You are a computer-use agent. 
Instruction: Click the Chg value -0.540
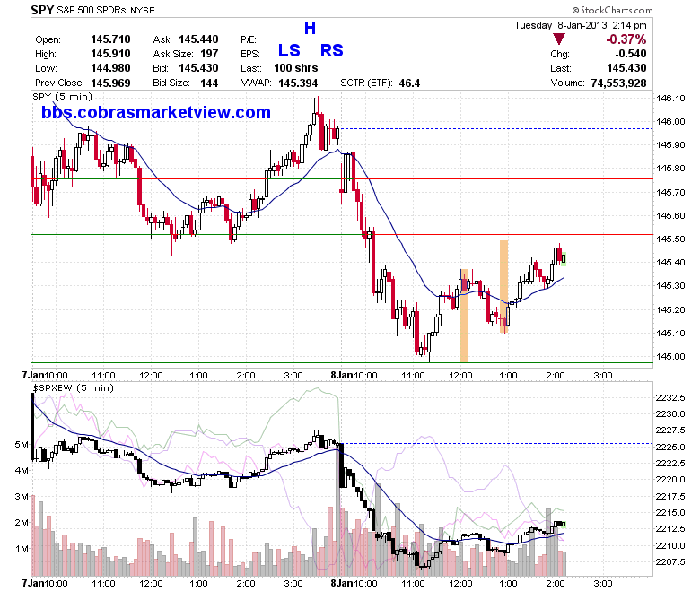coord(630,54)
